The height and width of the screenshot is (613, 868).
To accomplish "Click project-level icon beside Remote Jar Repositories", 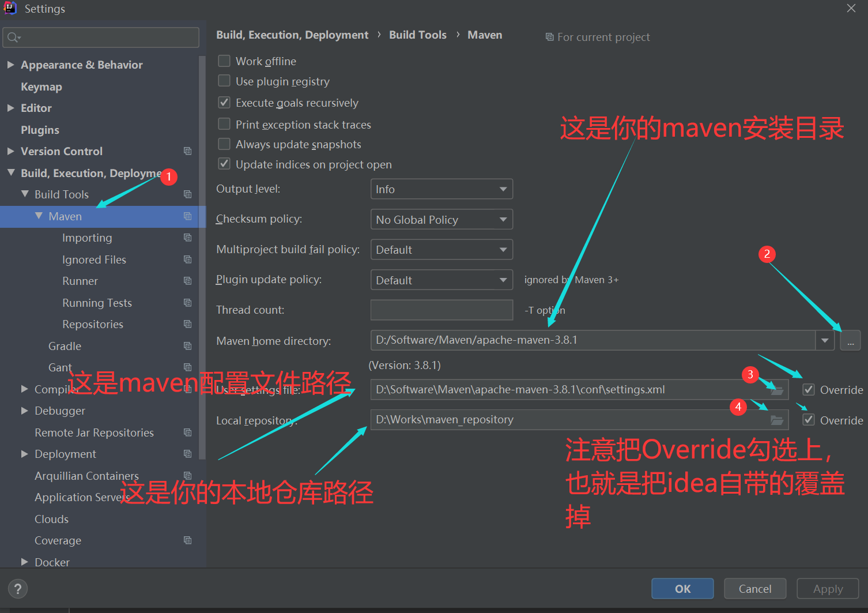I will click(x=187, y=433).
